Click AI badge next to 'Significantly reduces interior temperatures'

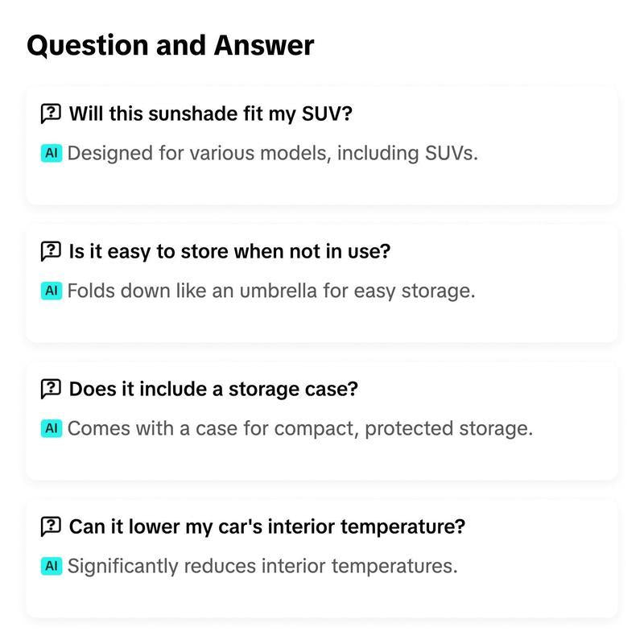tap(52, 566)
